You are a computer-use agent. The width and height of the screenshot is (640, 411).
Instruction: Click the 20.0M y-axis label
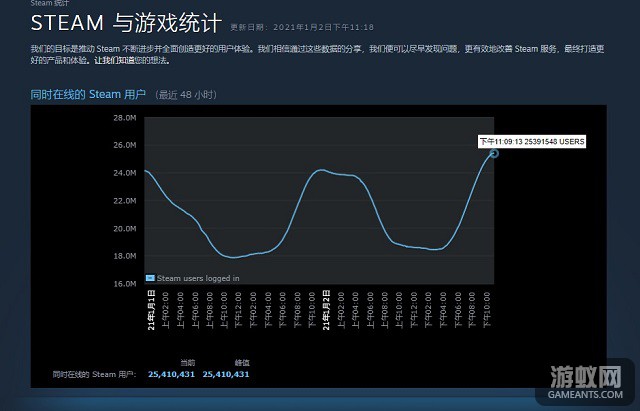(x=125, y=229)
